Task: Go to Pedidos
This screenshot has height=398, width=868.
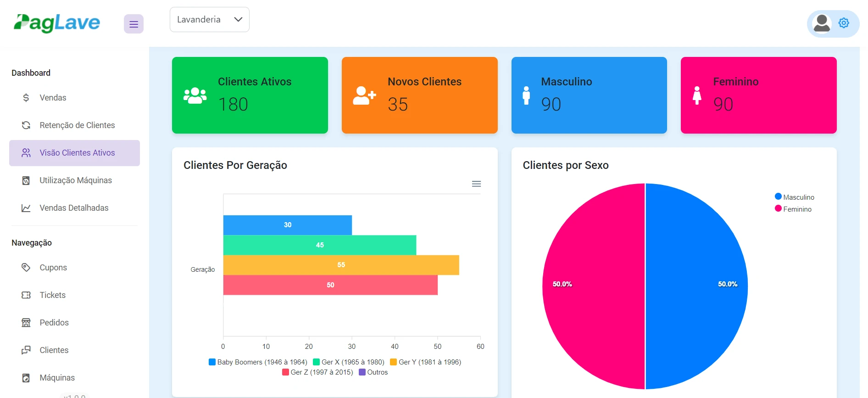Action: [74, 323]
